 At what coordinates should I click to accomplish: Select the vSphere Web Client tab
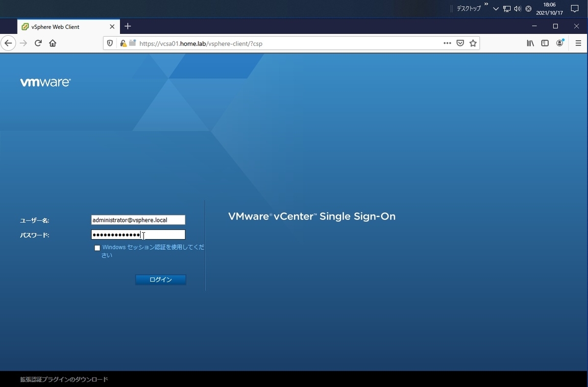coord(68,27)
